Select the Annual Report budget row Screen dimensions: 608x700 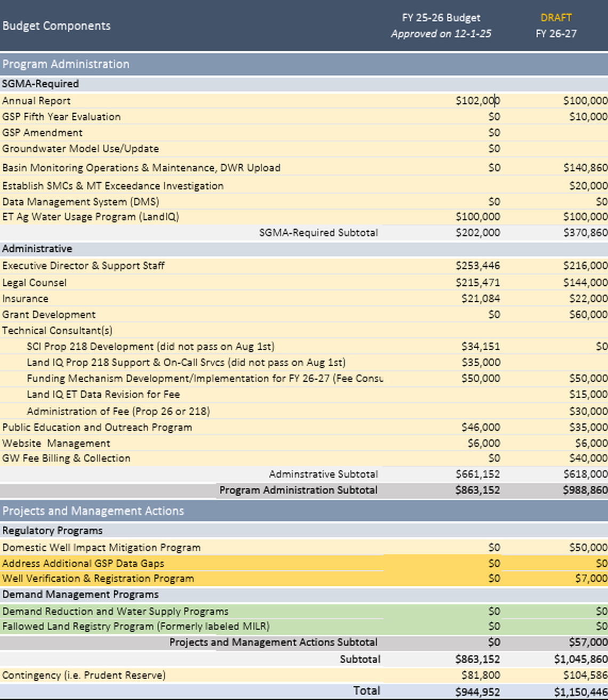36,100
